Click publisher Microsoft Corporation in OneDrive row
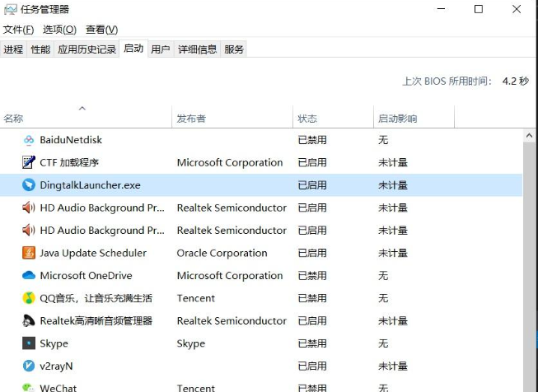The width and height of the screenshot is (538, 392). (x=230, y=275)
